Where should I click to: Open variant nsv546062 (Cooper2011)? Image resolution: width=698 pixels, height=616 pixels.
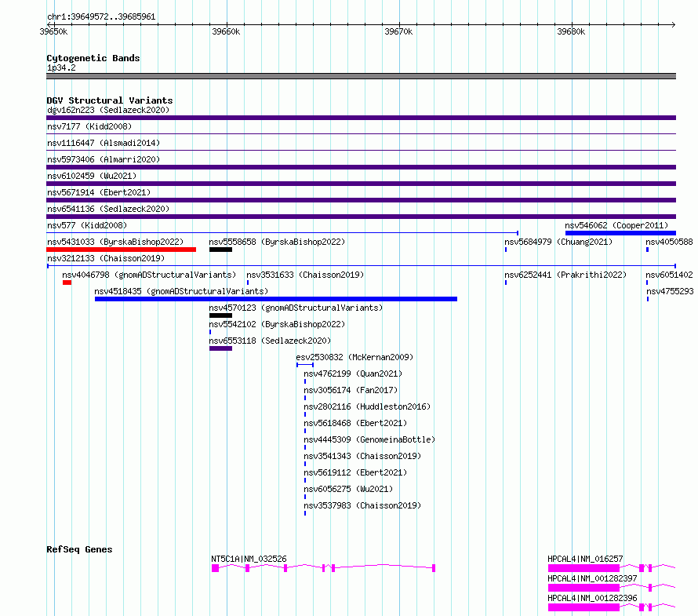(x=616, y=225)
